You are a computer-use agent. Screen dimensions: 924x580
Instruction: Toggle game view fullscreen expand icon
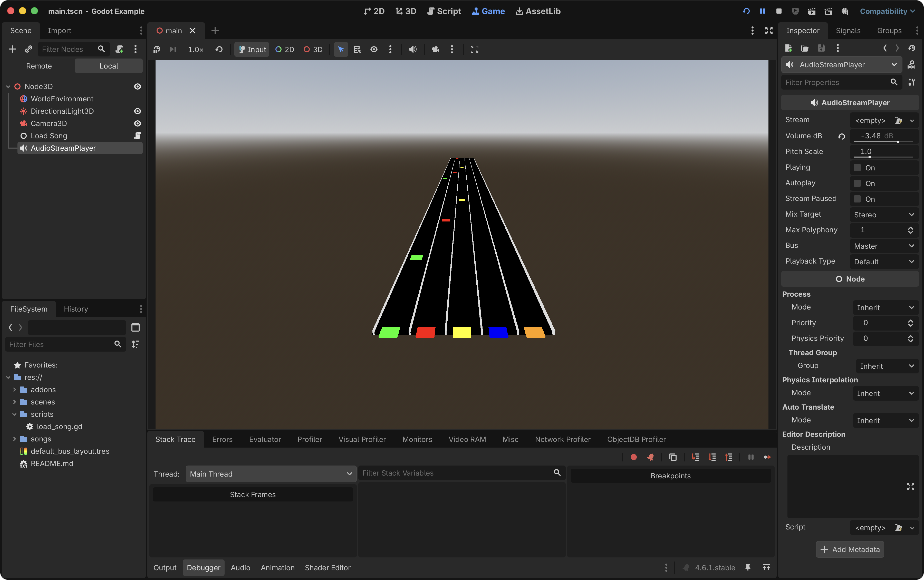click(x=475, y=49)
